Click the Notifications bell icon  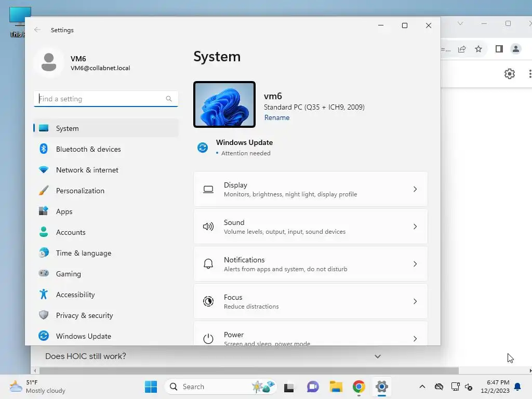[x=208, y=263]
